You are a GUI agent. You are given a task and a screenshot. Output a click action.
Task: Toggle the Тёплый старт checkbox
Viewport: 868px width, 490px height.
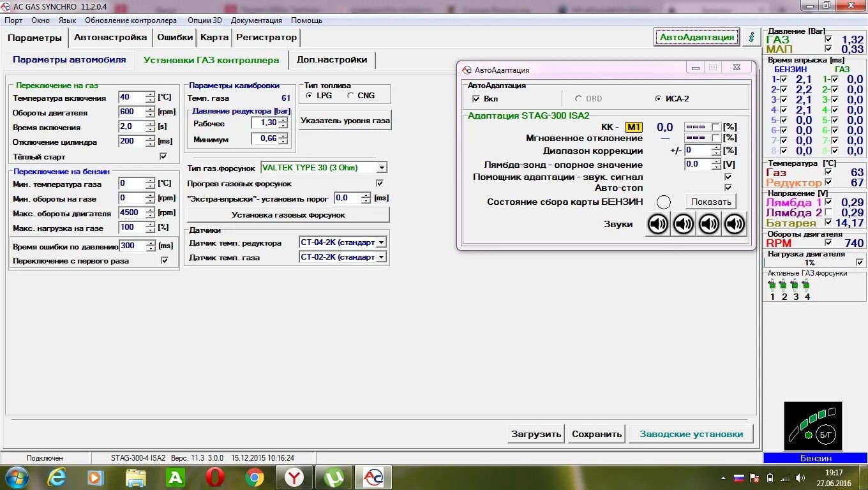163,156
